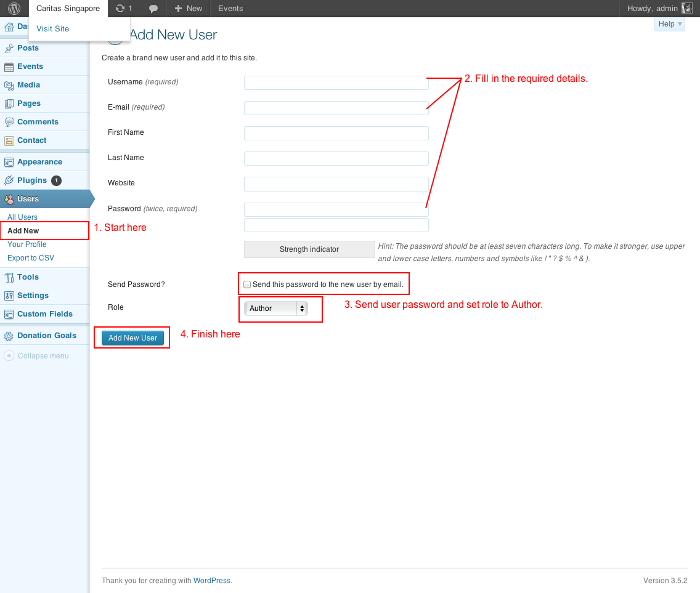The image size is (700, 593).
Task: Open the updates refresh icon
Action: [x=120, y=9]
